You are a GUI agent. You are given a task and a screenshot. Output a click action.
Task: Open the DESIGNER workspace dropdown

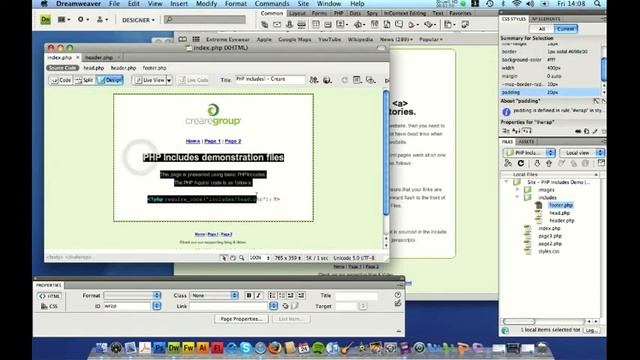tap(138, 20)
